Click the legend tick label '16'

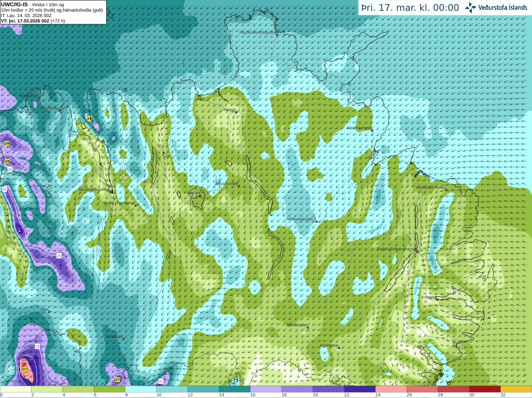click(x=253, y=395)
